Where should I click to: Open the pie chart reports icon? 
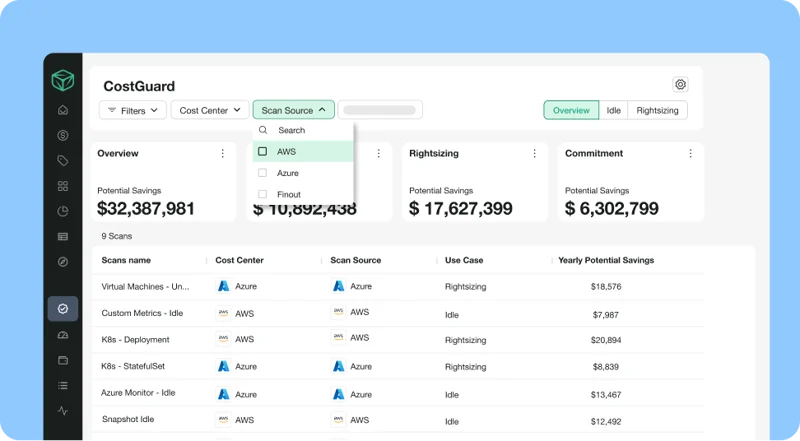(63, 211)
